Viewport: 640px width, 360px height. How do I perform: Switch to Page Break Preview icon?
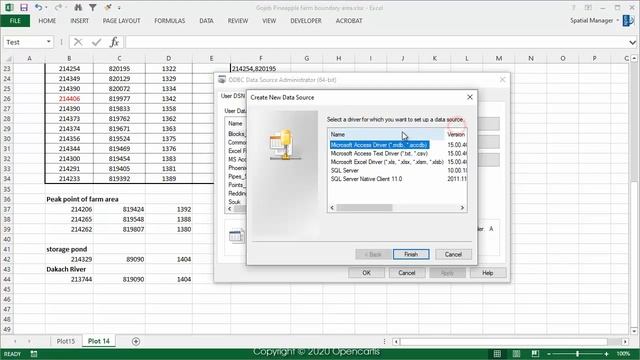tap(535, 354)
